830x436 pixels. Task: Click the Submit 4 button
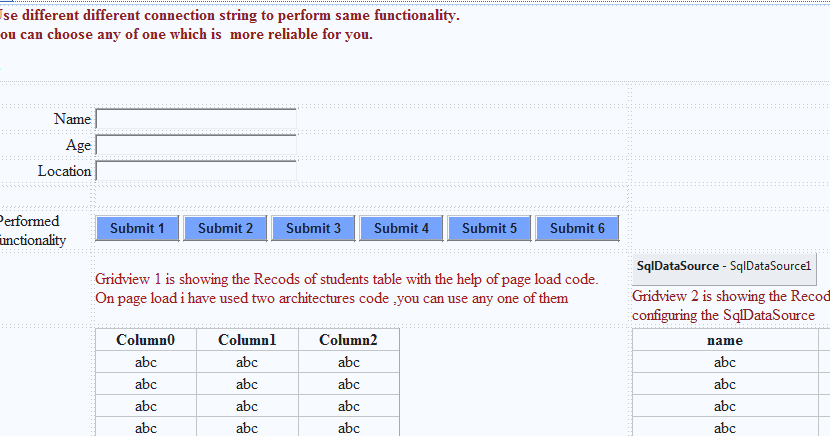(x=401, y=229)
